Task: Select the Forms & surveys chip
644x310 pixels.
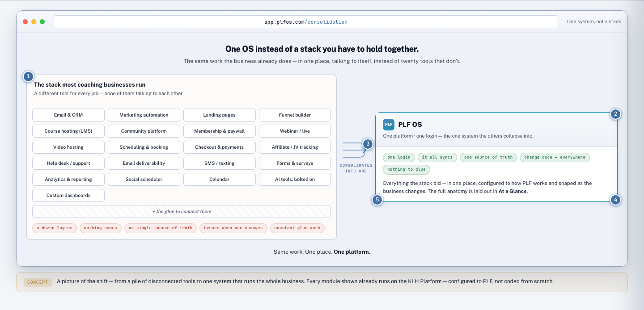Action: coord(295,163)
